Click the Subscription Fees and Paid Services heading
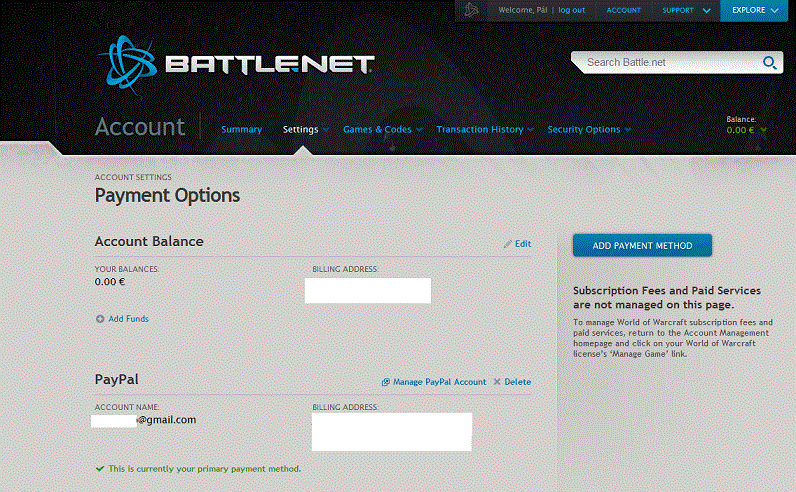Image resolution: width=796 pixels, height=492 pixels. click(667, 298)
